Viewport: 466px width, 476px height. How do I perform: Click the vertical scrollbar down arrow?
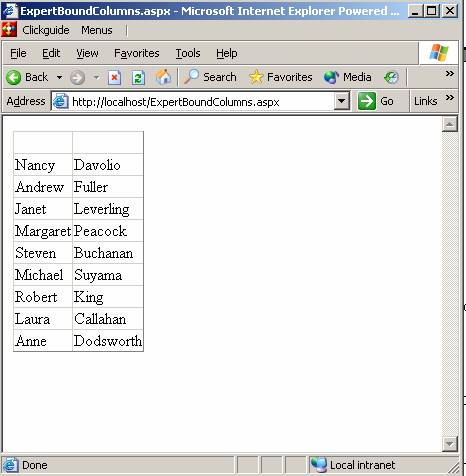450,444
